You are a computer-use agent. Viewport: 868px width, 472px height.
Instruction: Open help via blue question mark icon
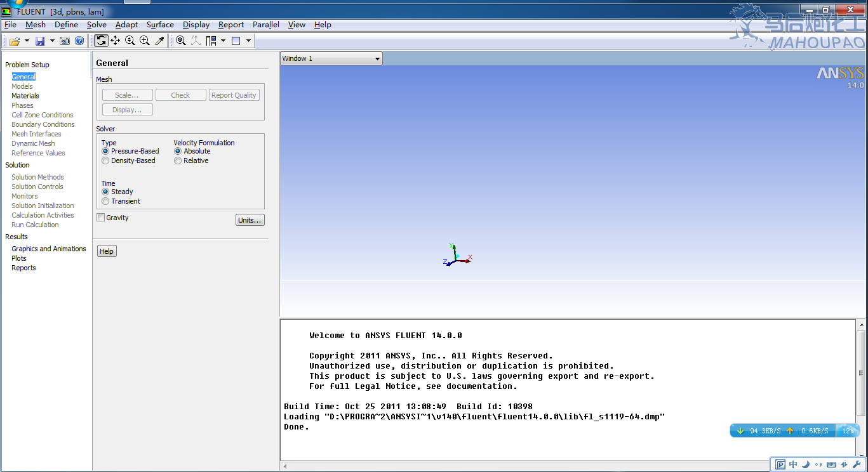pyautogui.click(x=79, y=41)
